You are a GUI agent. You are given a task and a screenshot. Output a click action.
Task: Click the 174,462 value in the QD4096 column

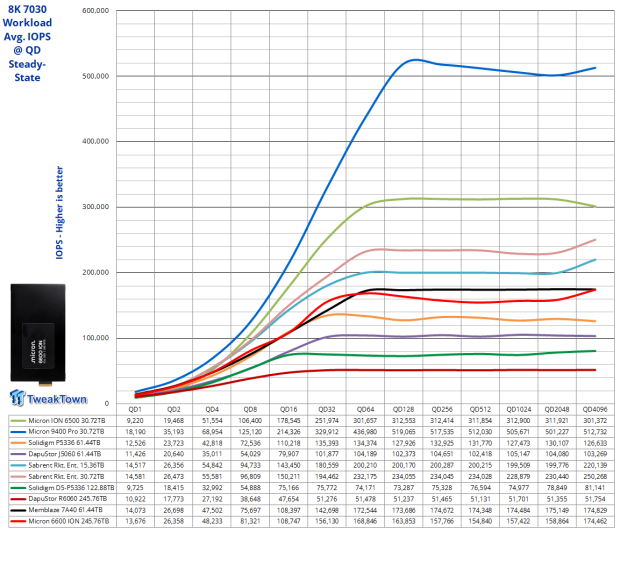tap(595, 521)
